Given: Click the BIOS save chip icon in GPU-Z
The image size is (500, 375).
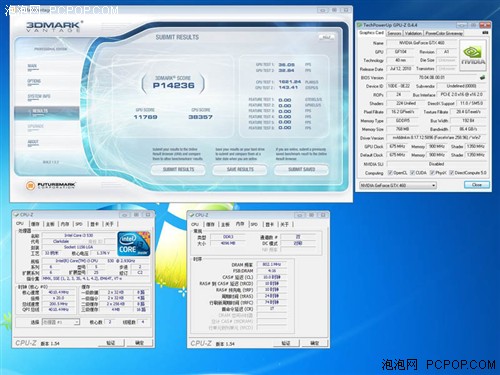Looking at the screenshot, I should pos(482,77).
